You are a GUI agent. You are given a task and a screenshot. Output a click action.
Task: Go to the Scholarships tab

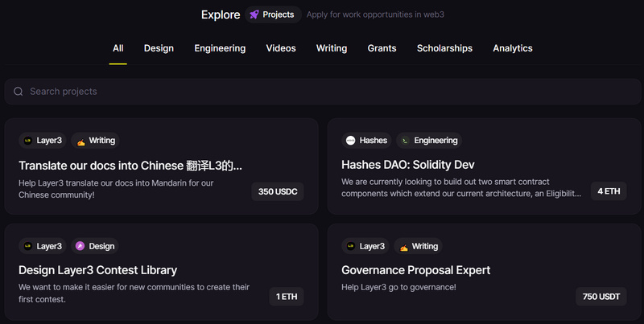tap(444, 48)
